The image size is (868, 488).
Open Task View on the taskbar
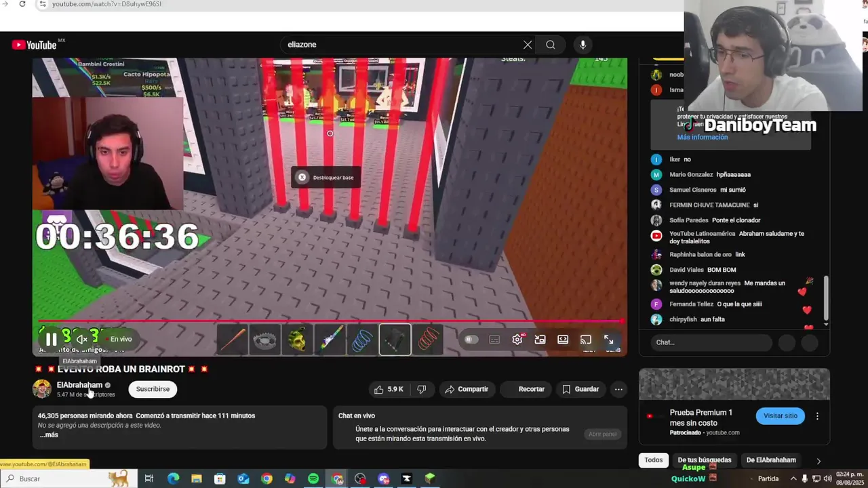tap(149, 479)
